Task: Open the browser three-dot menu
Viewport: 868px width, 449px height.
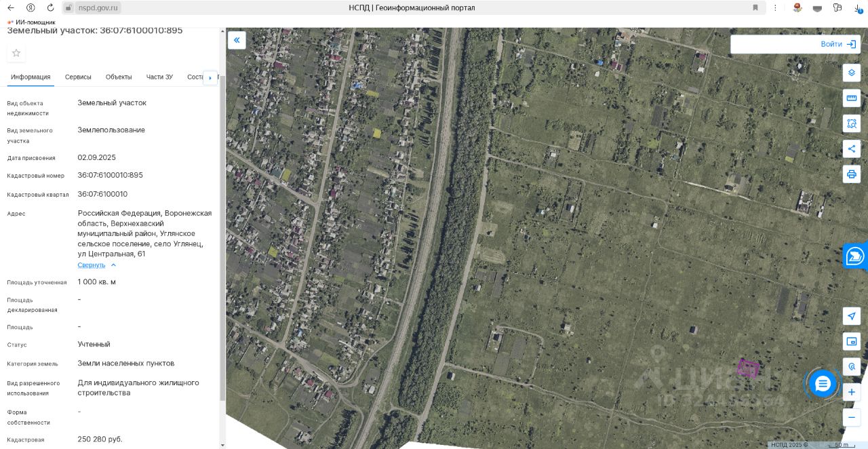Action: [775, 7]
